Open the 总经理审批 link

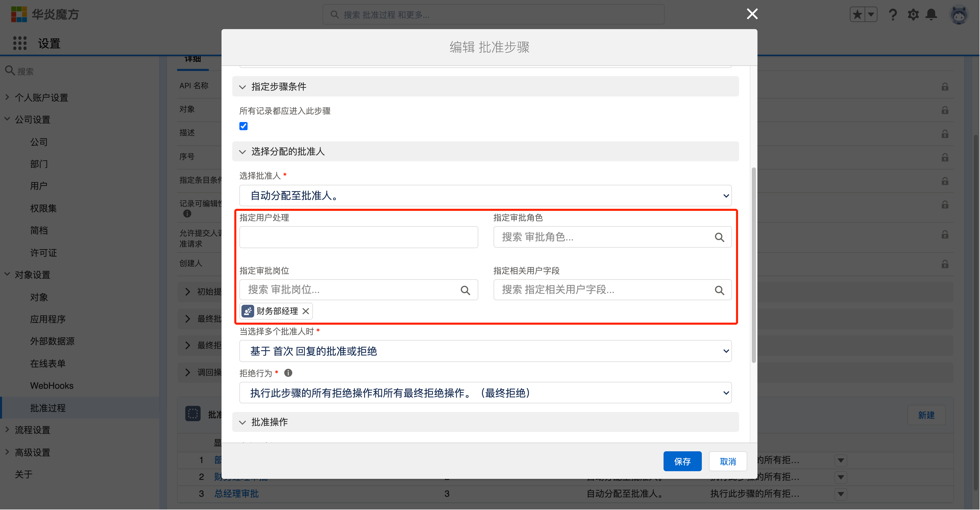(236, 494)
